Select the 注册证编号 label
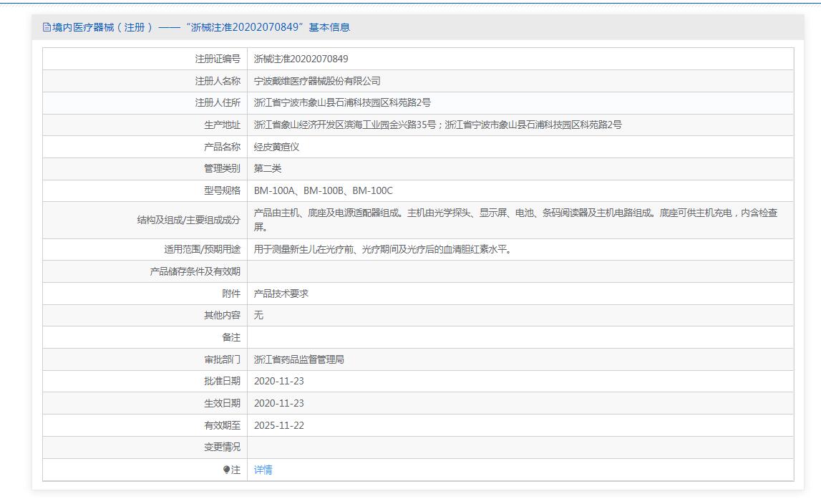The height and width of the screenshot is (504, 821). [x=218, y=59]
